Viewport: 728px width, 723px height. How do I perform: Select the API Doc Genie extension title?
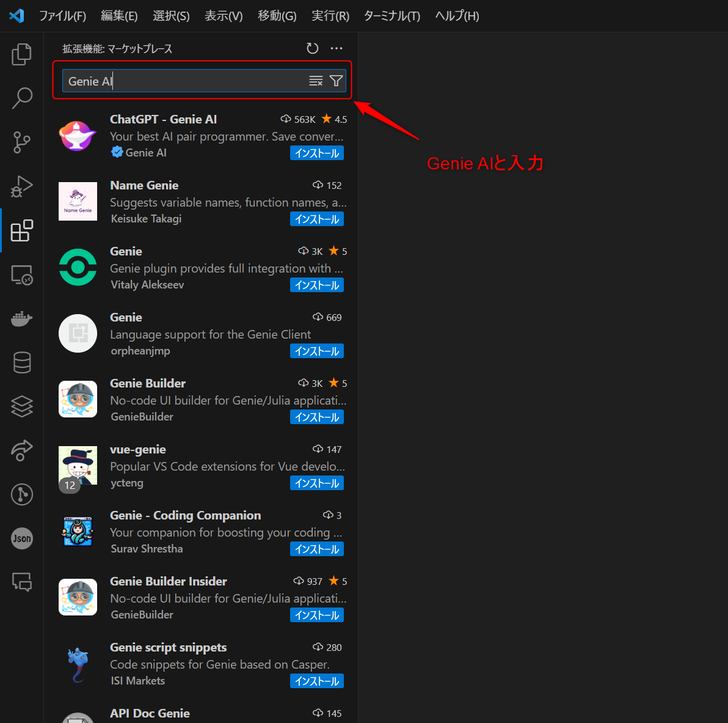(150, 713)
